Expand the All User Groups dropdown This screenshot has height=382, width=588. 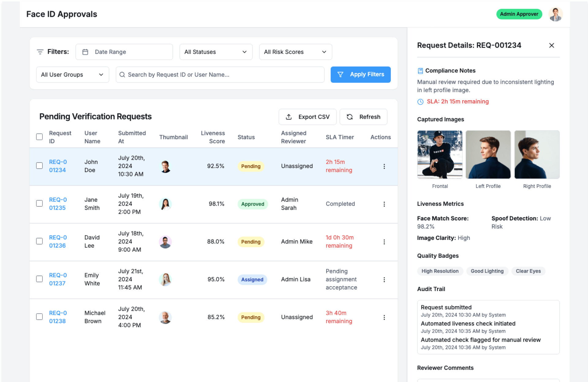click(72, 75)
